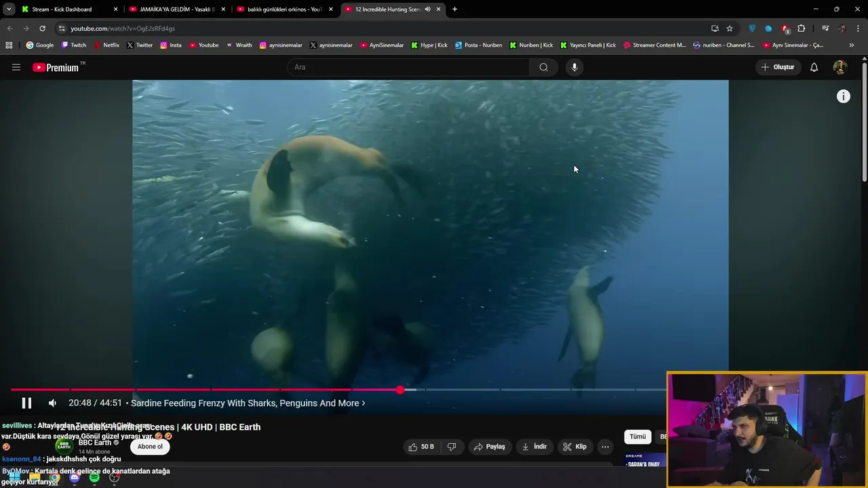The image size is (868, 488).
Task: Open the Posta - Nuriben bookmark
Action: pyautogui.click(x=479, y=45)
